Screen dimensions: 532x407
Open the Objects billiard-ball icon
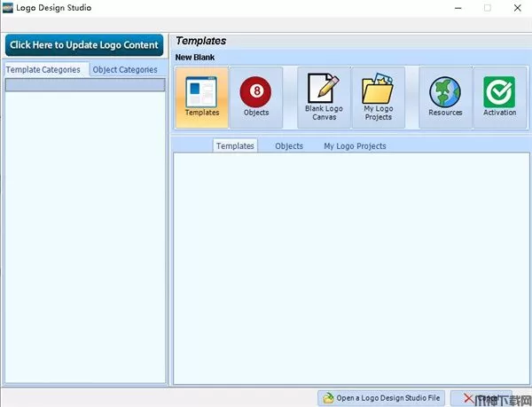[256, 98]
